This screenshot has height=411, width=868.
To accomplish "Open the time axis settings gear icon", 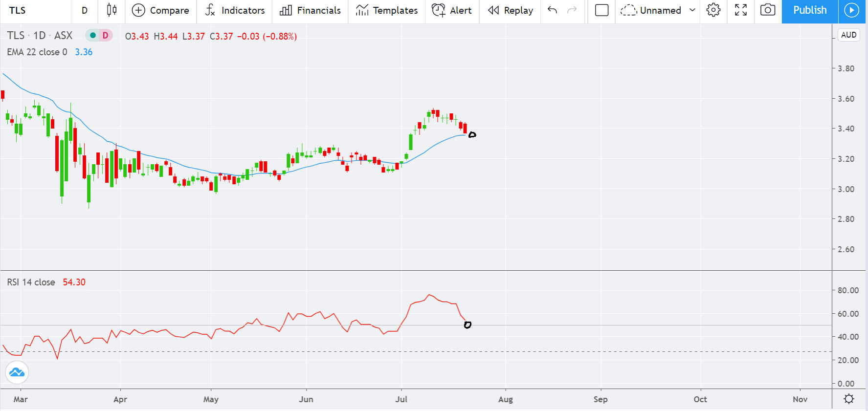I will pyautogui.click(x=849, y=399).
